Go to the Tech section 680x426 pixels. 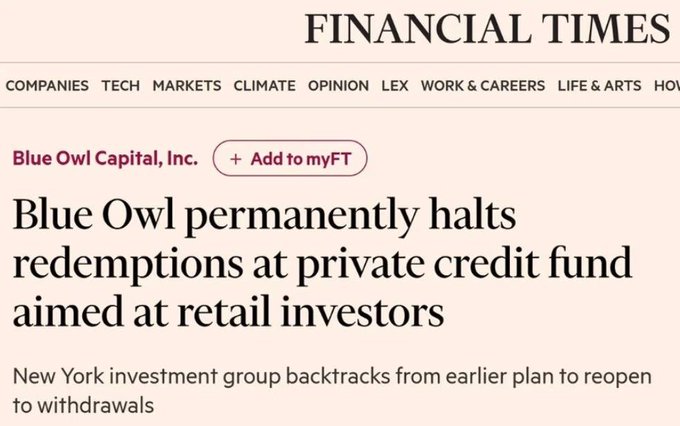point(121,85)
